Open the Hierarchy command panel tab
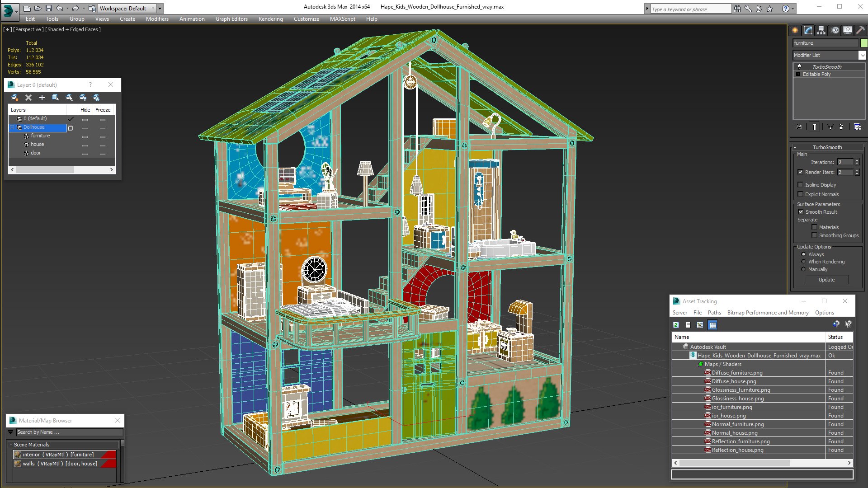 [x=821, y=30]
